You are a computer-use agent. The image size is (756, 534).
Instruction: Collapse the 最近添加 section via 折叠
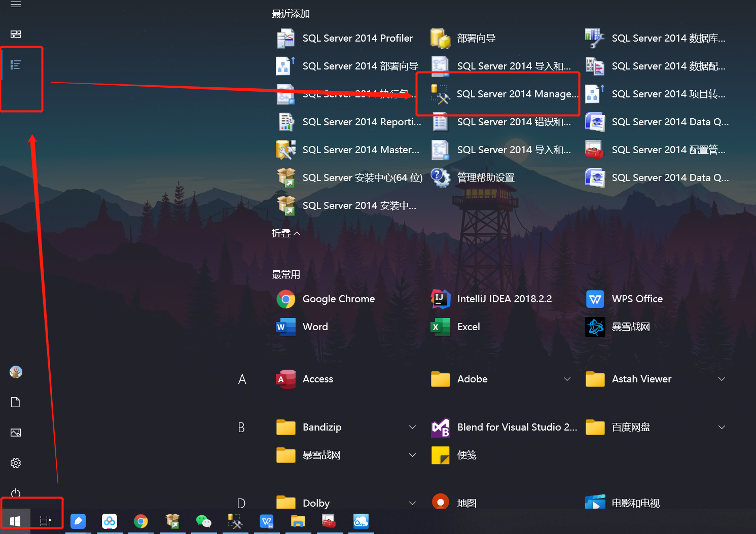(286, 233)
